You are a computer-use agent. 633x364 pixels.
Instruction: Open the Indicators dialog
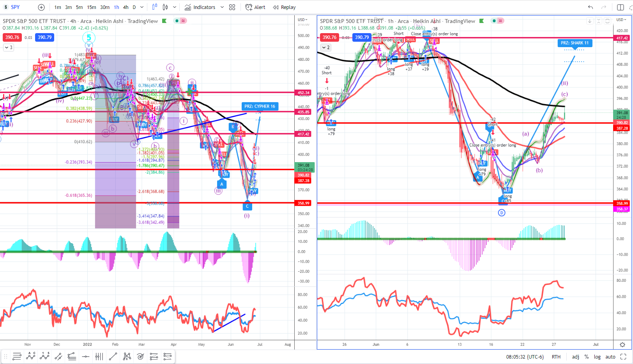point(200,7)
